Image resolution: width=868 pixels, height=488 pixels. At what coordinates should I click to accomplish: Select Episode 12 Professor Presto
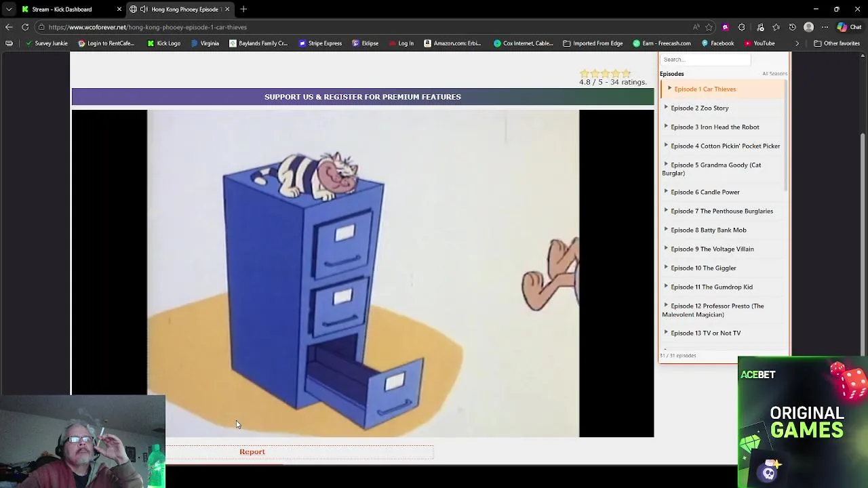point(722,310)
